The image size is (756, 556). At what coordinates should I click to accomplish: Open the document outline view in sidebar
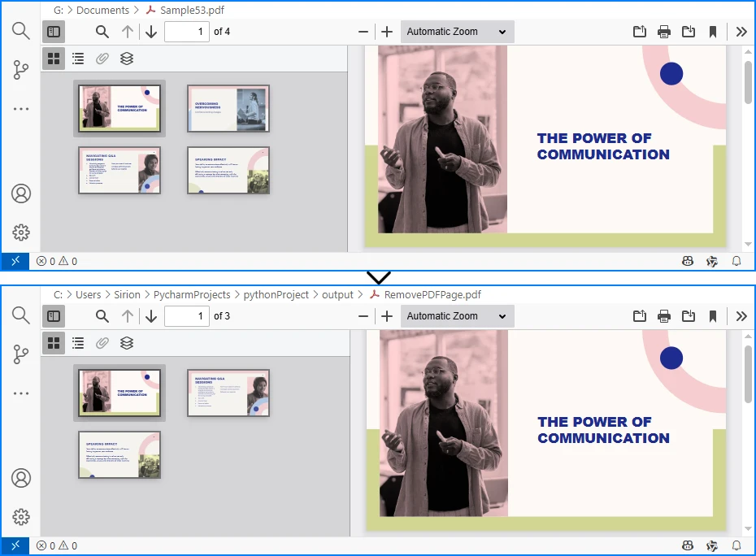tap(77, 58)
